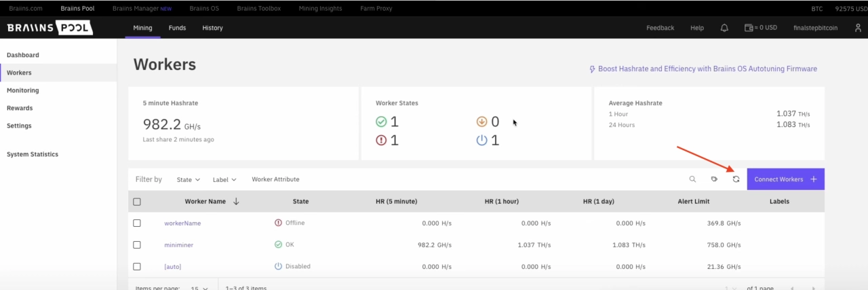868x290 pixels.
Task: Switch to the History tab
Action: 212,28
